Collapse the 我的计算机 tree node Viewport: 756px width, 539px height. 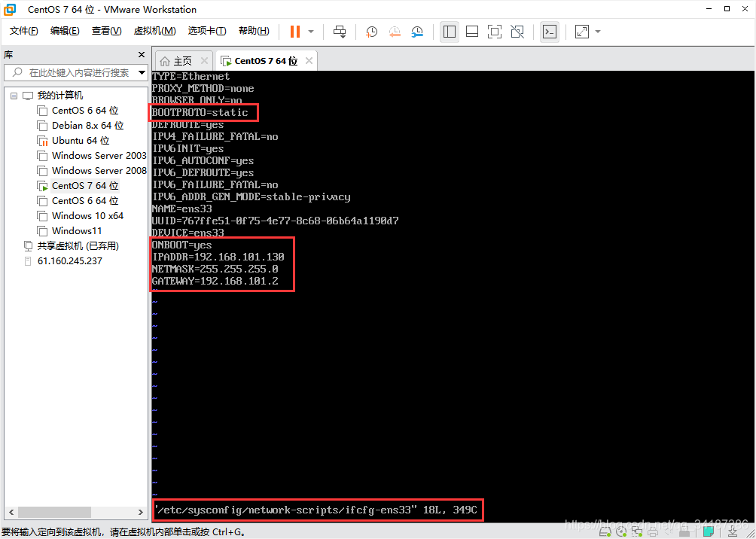tap(14, 95)
